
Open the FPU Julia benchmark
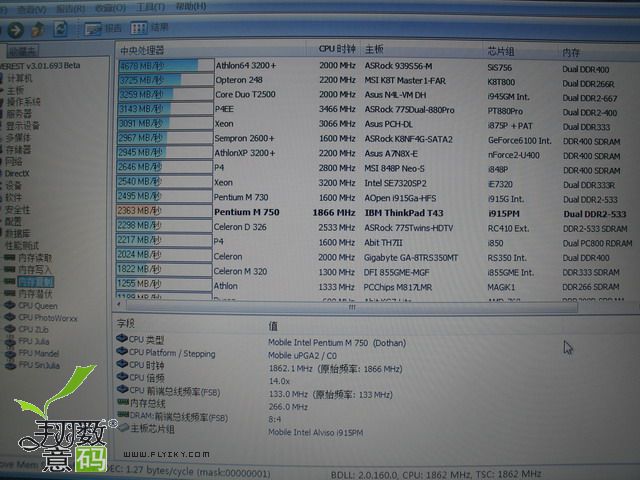[x=34, y=340]
